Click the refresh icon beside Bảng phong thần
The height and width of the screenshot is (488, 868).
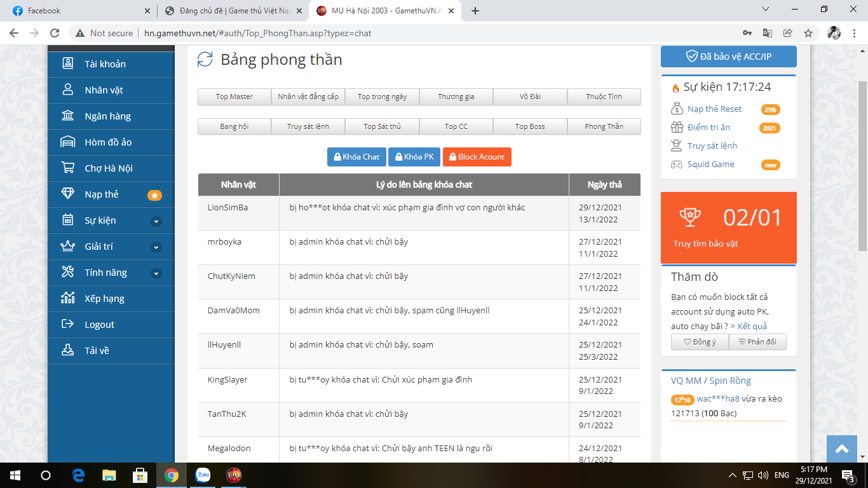coord(205,60)
